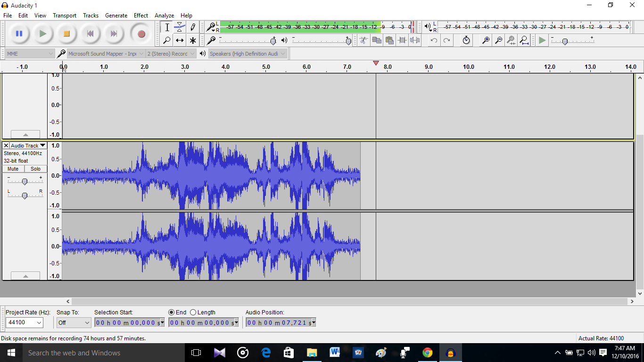
Task: Click the red Record button
Action: [141, 33]
